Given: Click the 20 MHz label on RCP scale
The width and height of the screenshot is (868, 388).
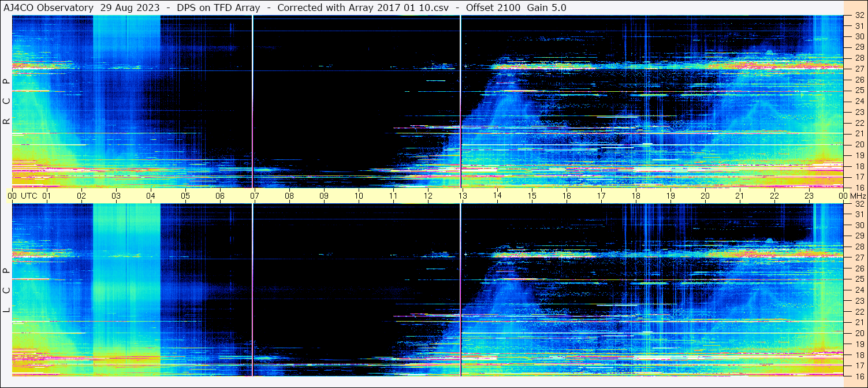Looking at the screenshot, I should tap(858, 144).
